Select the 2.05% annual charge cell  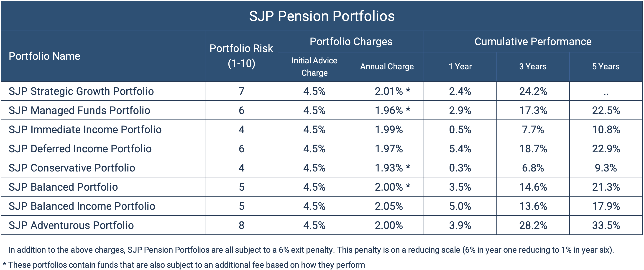coord(388,206)
